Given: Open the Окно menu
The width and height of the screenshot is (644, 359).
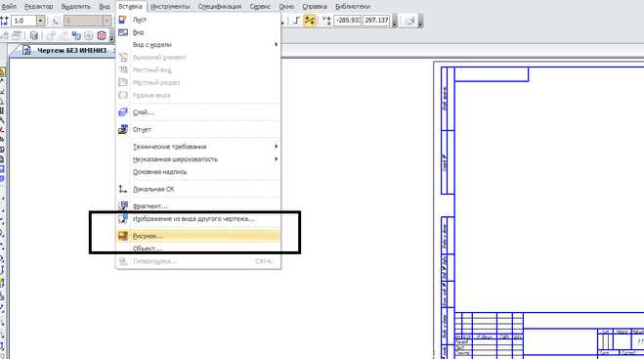Looking at the screenshot, I should [286, 7].
